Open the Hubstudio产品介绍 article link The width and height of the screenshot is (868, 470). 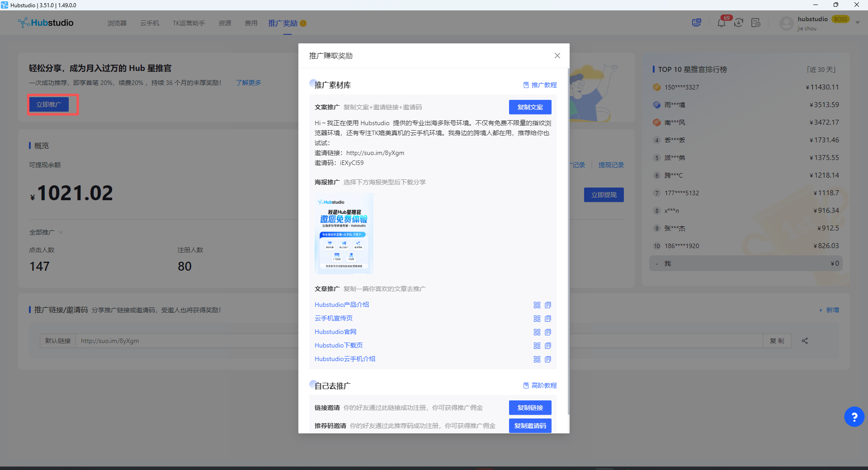point(342,305)
